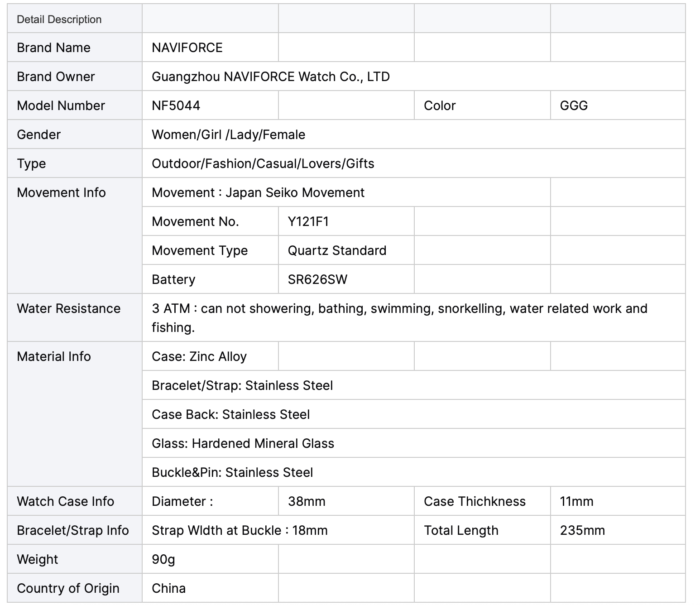Click the China country of origin cell
The height and width of the screenshot is (605, 700).
point(210,588)
